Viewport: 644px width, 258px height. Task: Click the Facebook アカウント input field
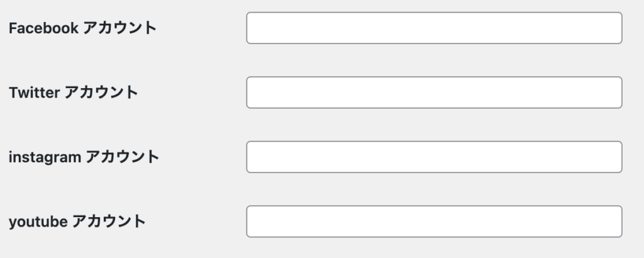pyautogui.click(x=434, y=28)
